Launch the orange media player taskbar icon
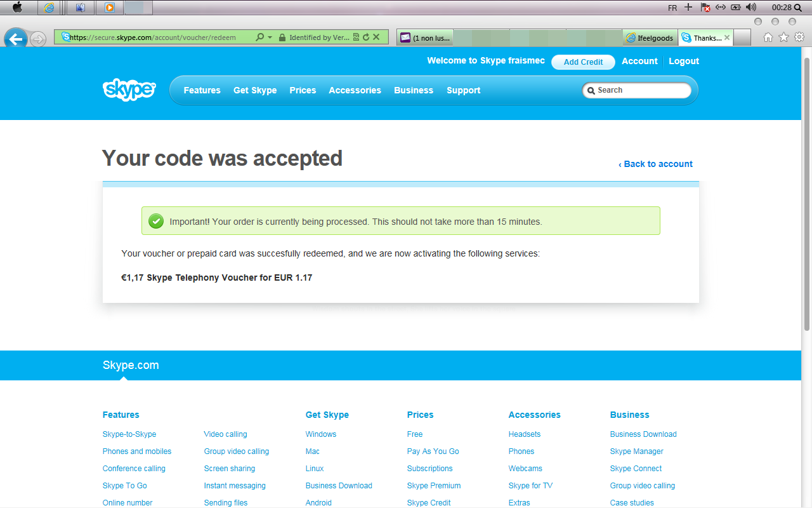 pos(110,8)
